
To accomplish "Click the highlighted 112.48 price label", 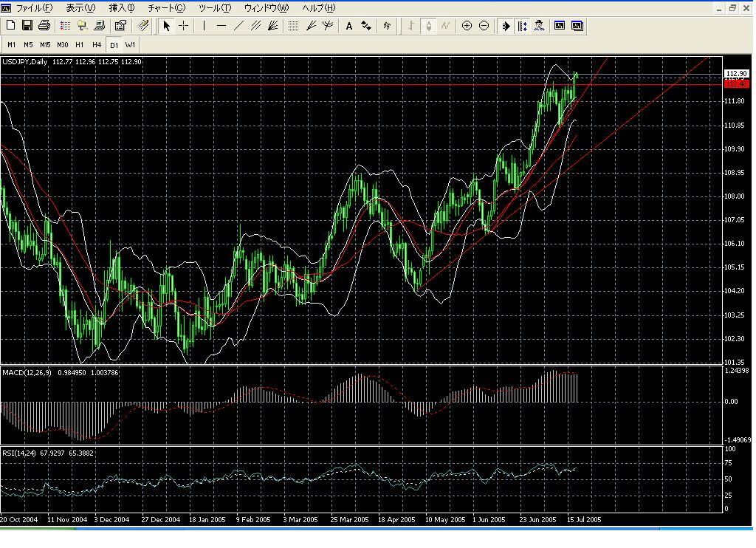I will [735, 83].
